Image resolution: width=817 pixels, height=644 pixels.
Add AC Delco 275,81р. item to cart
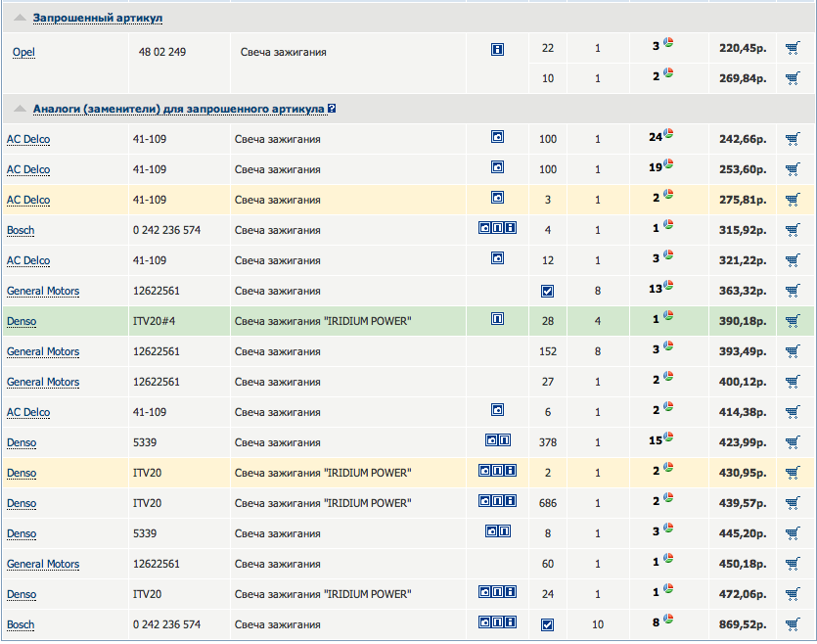tap(793, 200)
